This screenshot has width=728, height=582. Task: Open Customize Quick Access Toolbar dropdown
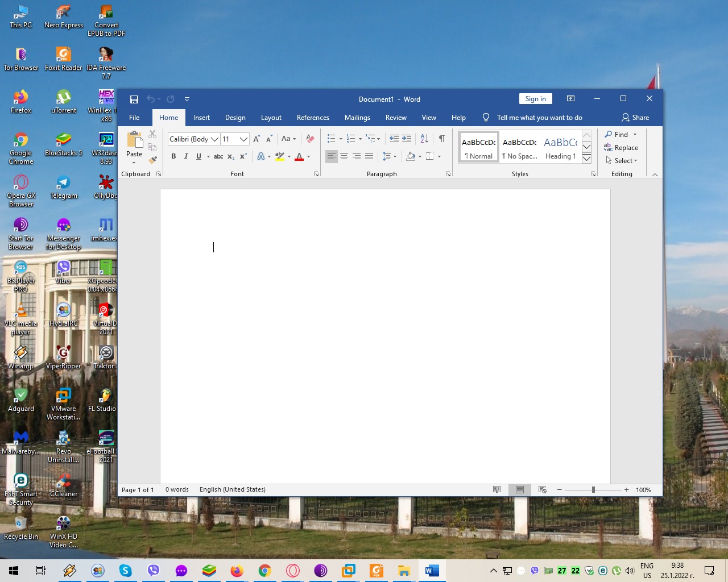[187, 99]
